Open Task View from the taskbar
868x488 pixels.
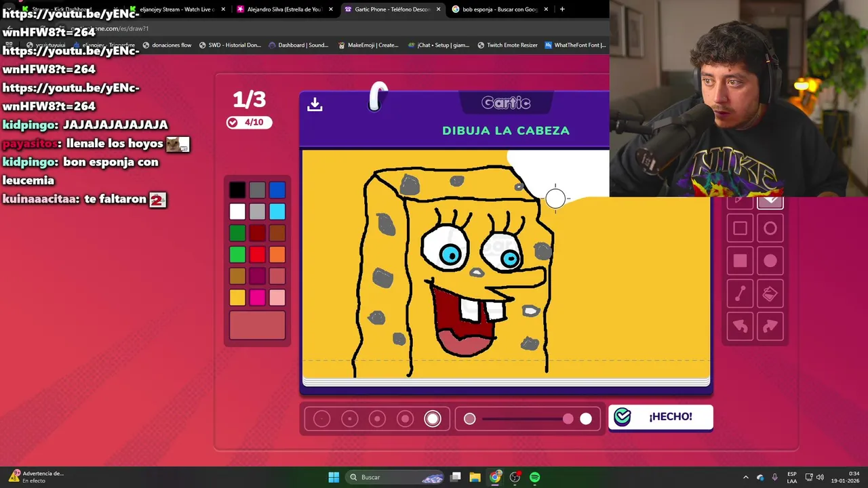(456, 477)
